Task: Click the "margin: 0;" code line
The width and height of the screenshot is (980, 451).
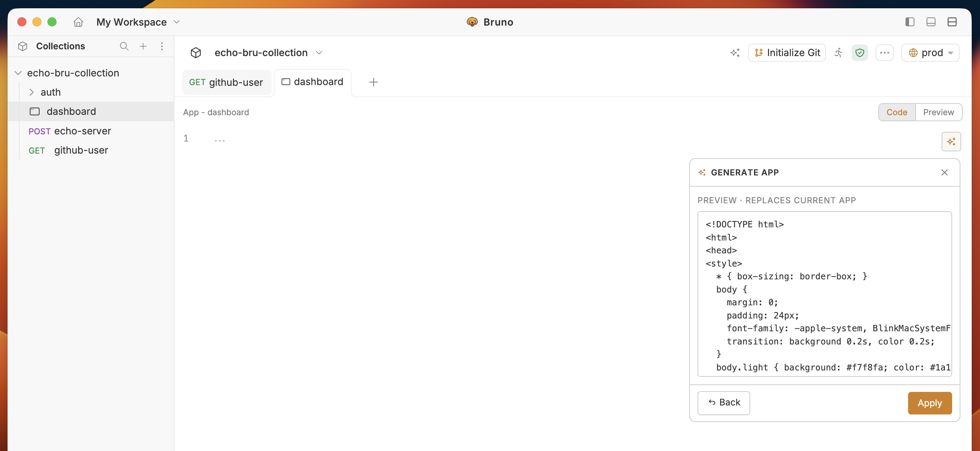Action: 752,302
